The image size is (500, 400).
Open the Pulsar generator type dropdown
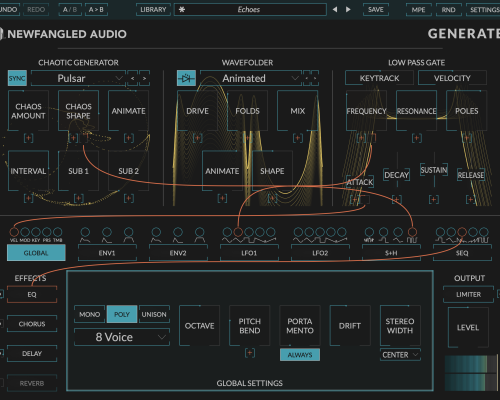(78, 78)
